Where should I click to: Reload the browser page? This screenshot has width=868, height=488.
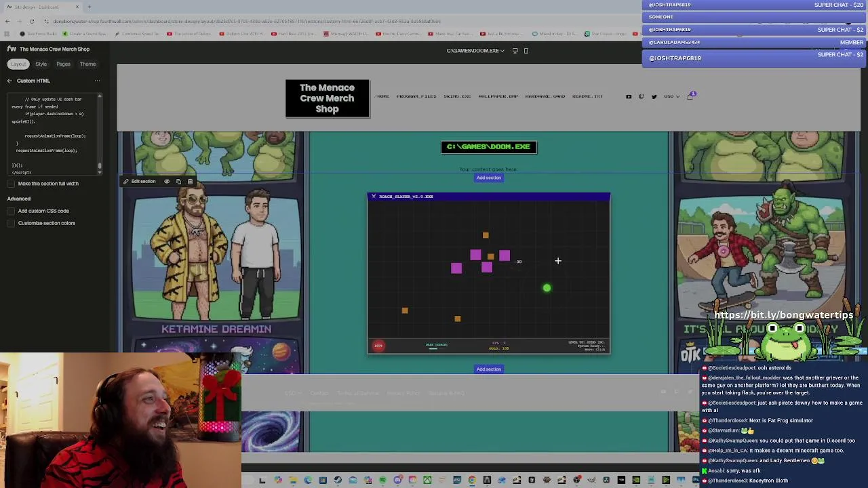(31, 21)
